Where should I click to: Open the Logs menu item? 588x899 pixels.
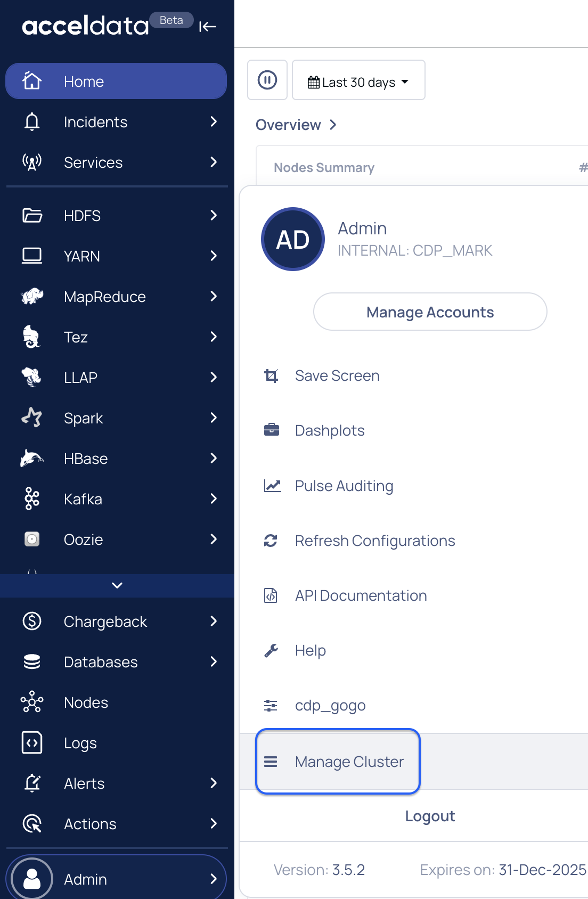(117, 743)
